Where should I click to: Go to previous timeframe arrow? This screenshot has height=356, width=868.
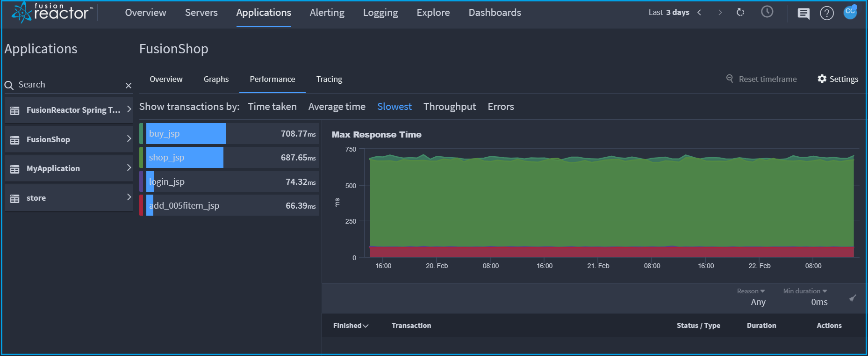(699, 13)
